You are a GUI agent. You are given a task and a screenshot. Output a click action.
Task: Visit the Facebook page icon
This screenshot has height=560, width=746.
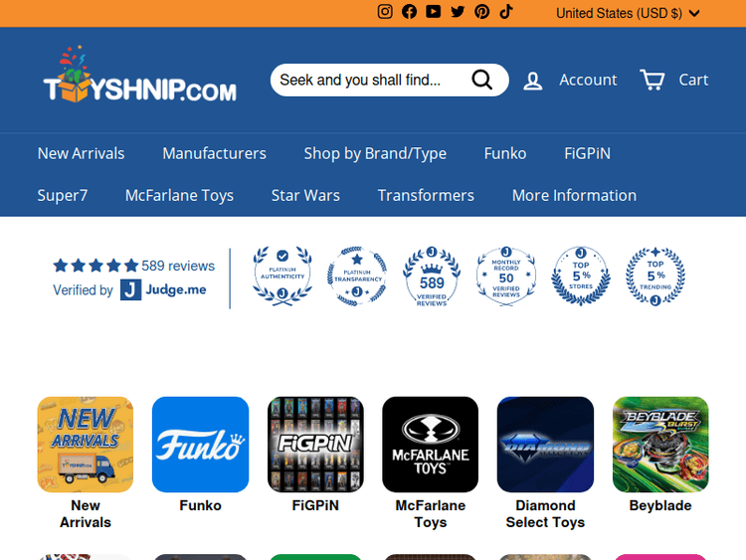[x=409, y=12]
